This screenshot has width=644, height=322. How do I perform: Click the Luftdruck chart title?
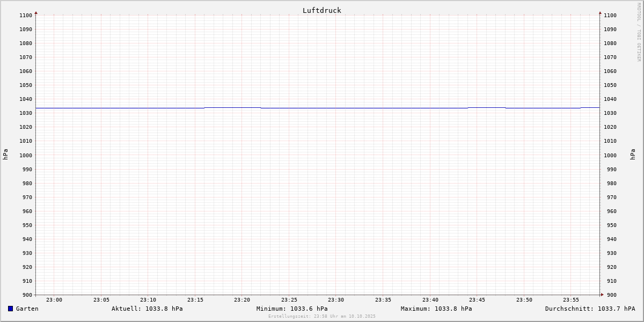click(x=321, y=10)
